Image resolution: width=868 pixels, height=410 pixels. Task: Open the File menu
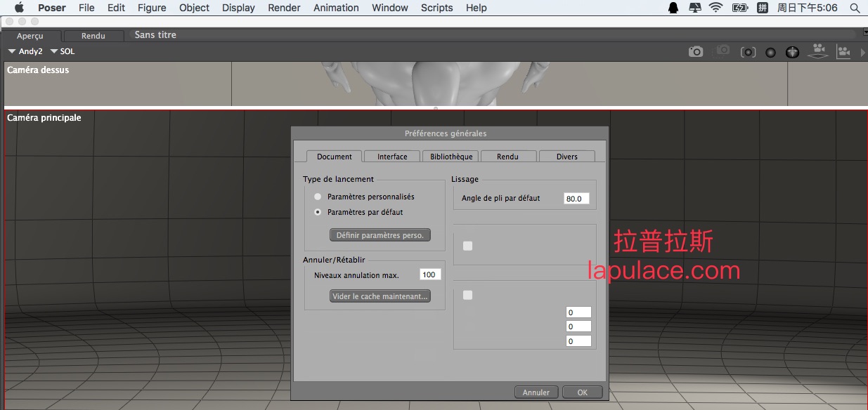tap(86, 8)
